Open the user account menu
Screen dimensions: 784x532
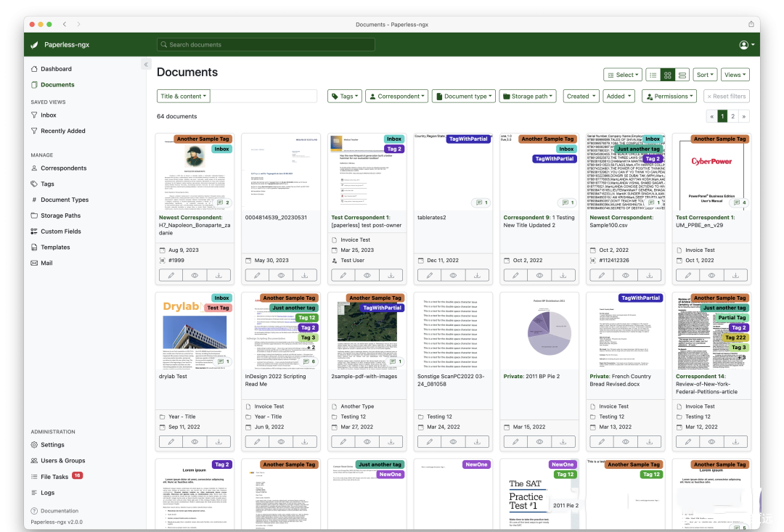coord(746,45)
